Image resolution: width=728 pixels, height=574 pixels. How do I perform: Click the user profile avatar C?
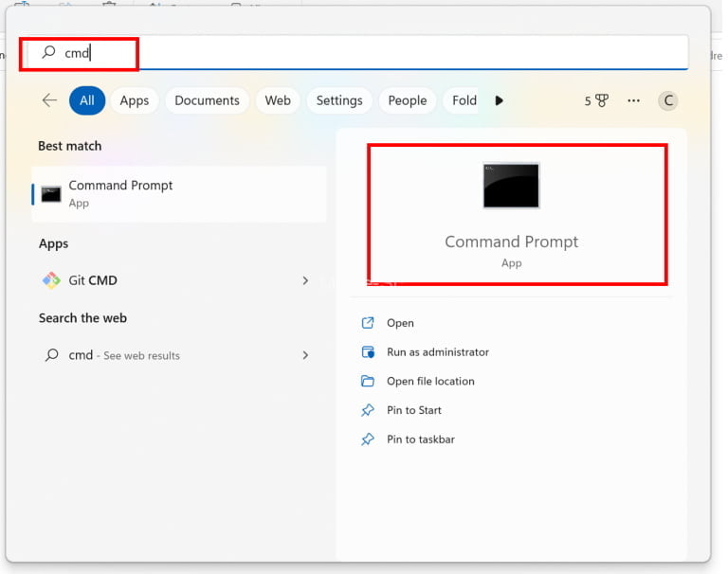click(x=668, y=100)
